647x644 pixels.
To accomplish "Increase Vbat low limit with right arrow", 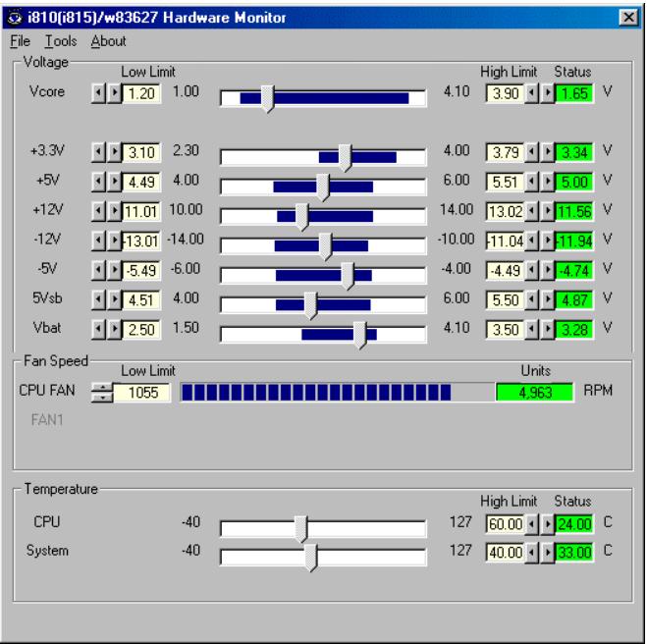I will [x=114, y=330].
